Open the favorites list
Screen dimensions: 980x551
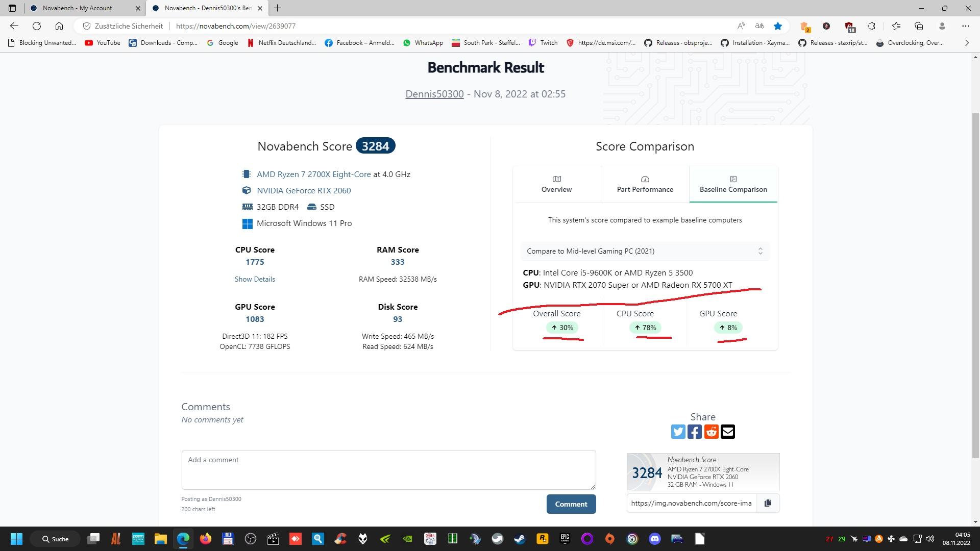coord(896,26)
